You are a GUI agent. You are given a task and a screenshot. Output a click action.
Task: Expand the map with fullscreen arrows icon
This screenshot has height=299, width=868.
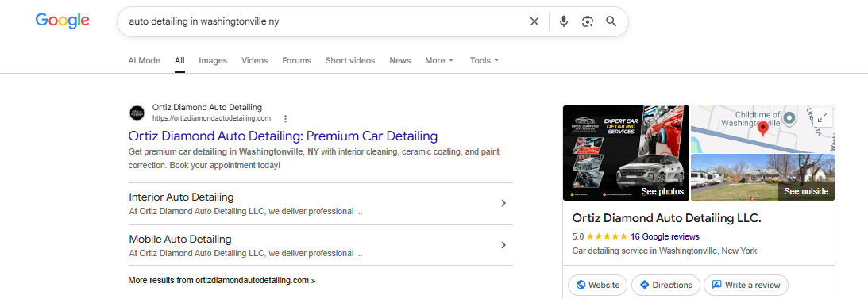pyautogui.click(x=823, y=117)
